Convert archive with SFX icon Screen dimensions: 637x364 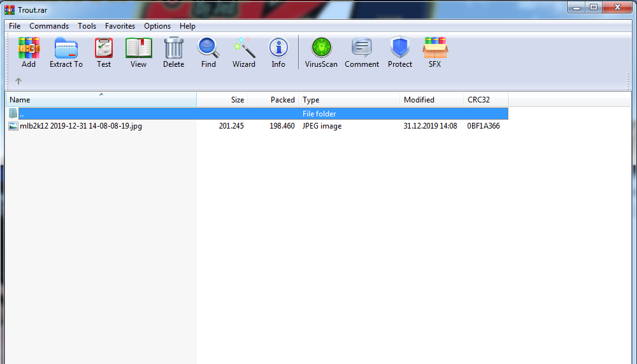click(434, 52)
